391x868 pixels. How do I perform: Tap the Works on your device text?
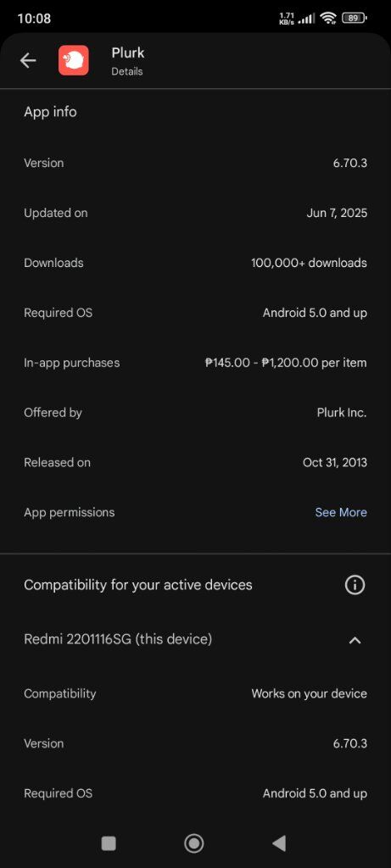[309, 693]
